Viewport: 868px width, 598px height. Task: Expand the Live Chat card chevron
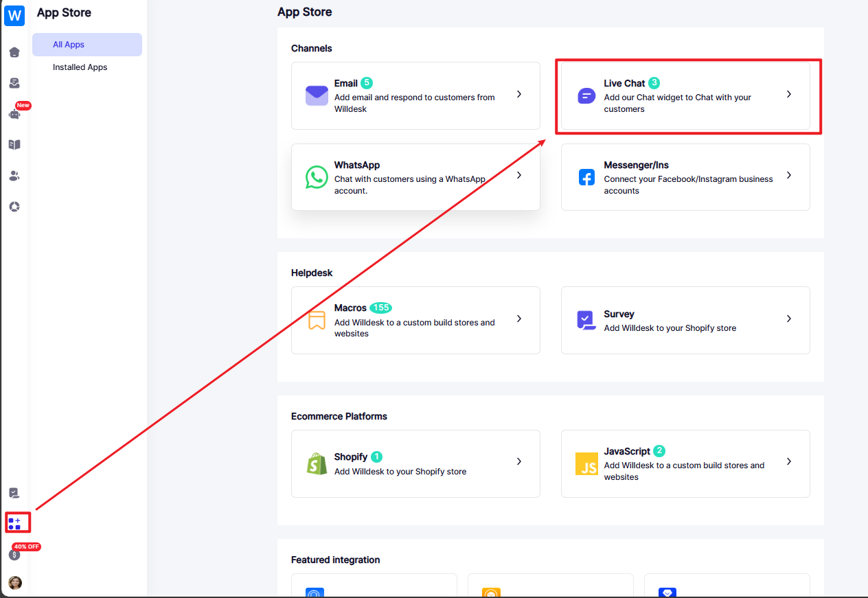pos(789,94)
